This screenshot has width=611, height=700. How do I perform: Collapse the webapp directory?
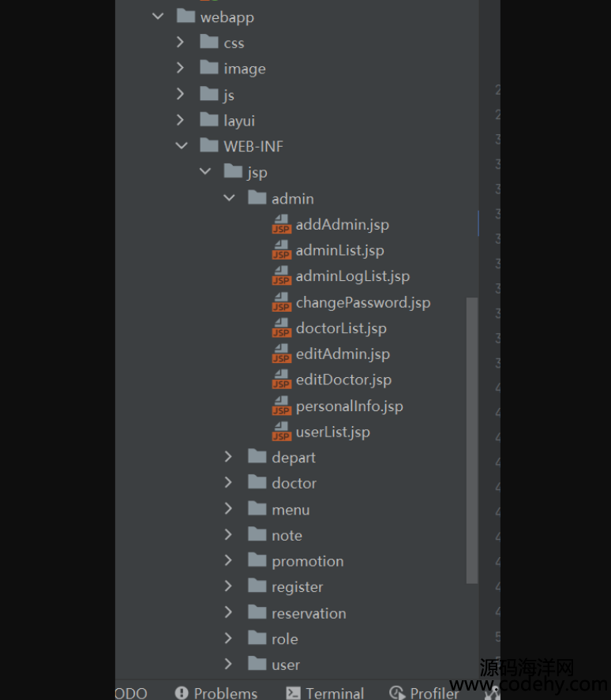(x=158, y=17)
